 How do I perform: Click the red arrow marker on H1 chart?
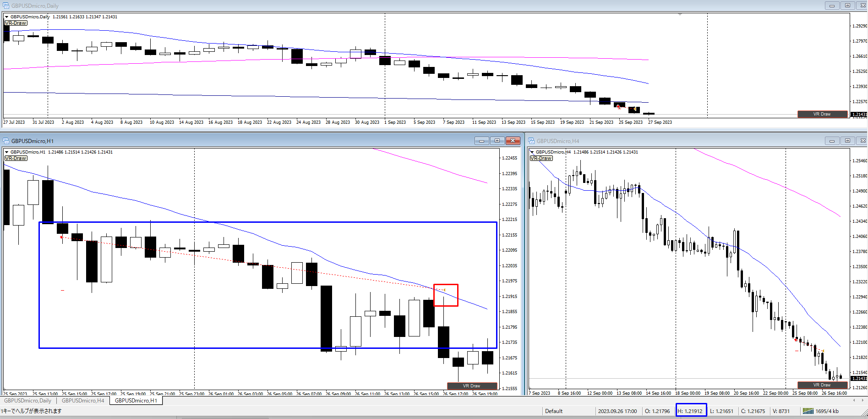click(61, 237)
